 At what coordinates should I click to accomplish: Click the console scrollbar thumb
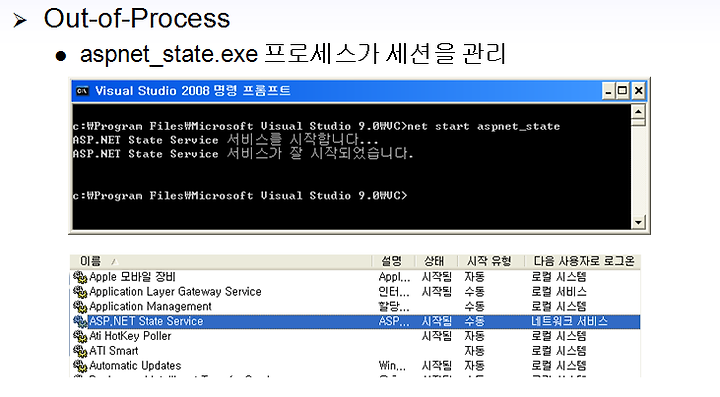point(638,122)
